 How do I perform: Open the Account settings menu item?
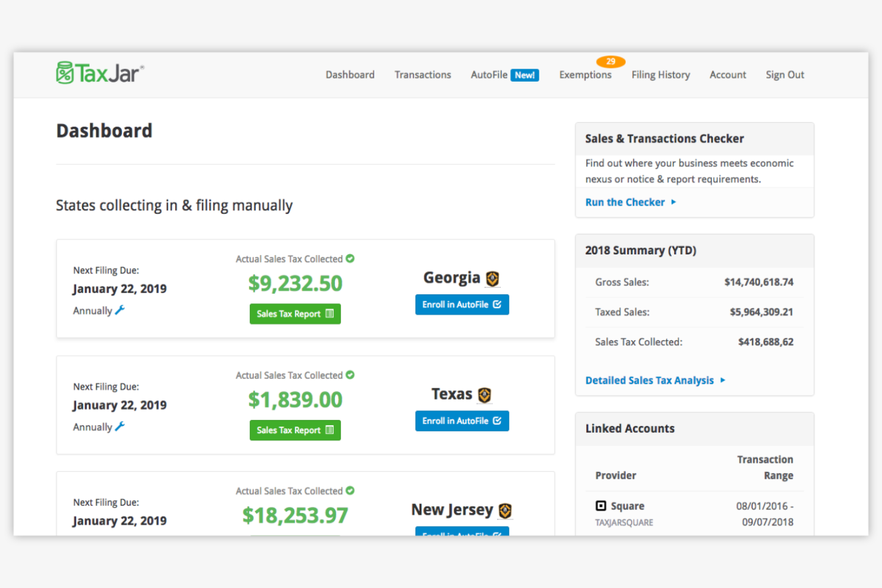tap(728, 74)
